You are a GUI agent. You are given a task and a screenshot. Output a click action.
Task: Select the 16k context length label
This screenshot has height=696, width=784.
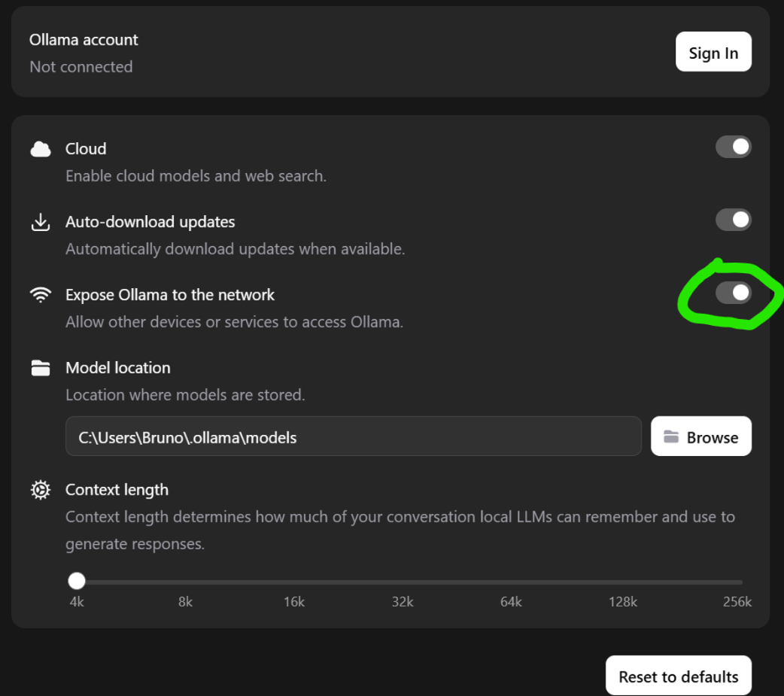(x=294, y=601)
